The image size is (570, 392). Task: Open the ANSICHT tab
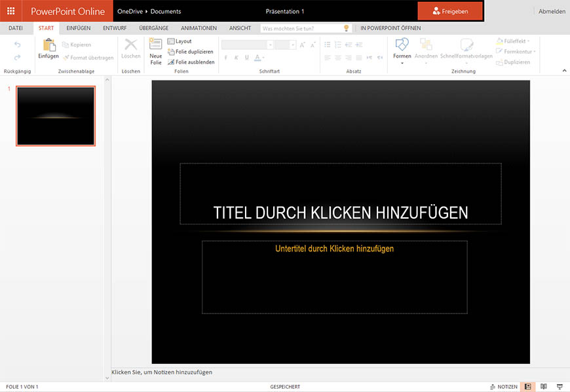tap(240, 28)
